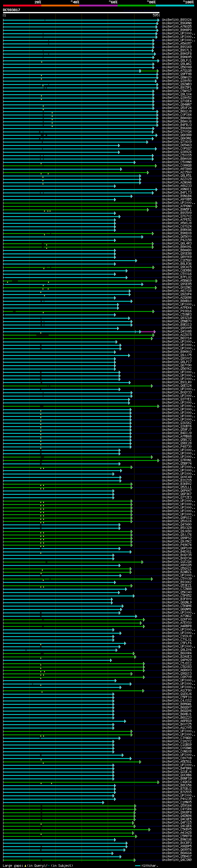This screenshot has width=197, height=868.
Task: Select the UniRef100_A9NUC1 label
Action: tap(177, 189)
